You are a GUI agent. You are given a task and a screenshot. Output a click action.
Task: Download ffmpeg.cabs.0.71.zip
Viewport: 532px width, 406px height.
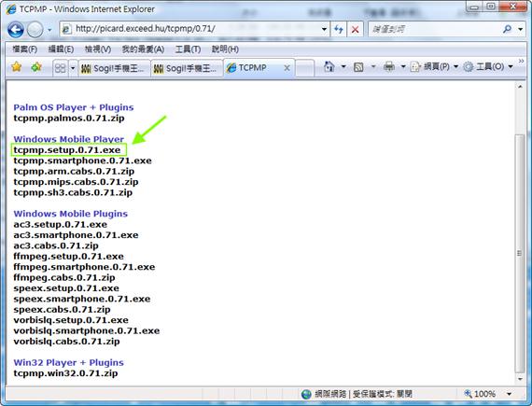(64, 277)
